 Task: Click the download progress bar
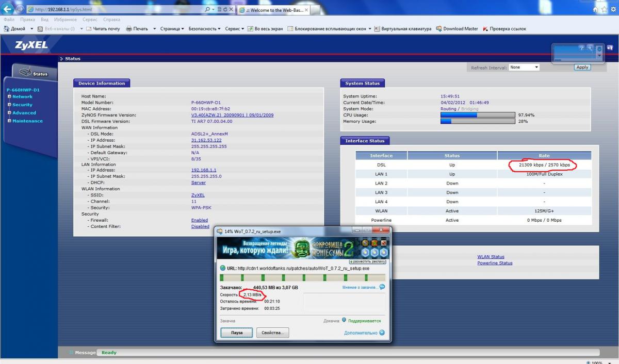(302, 277)
